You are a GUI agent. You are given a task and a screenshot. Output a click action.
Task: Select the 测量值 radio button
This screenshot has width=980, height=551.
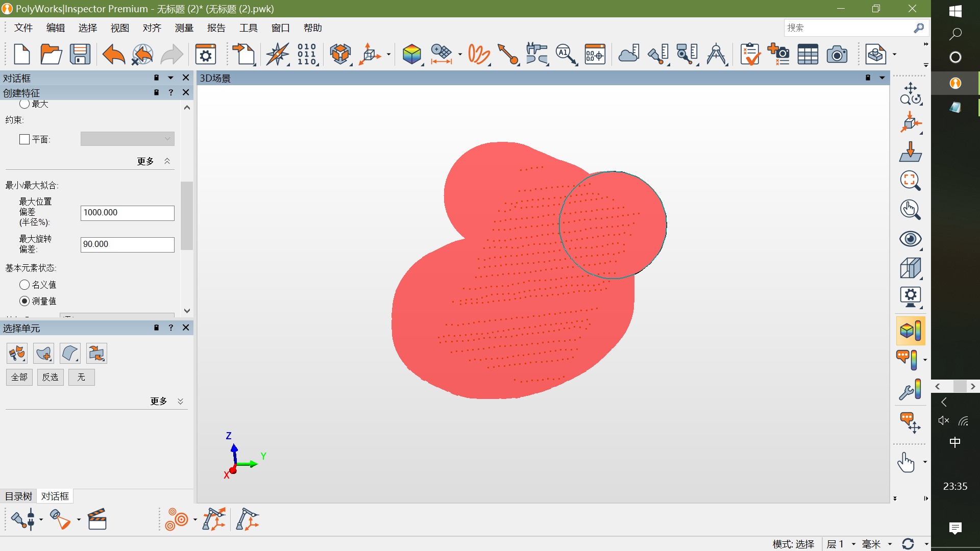point(24,301)
